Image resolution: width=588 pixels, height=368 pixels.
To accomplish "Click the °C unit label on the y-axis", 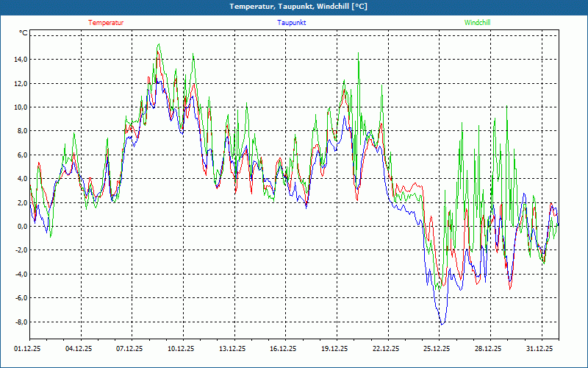I will click(x=24, y=33).
